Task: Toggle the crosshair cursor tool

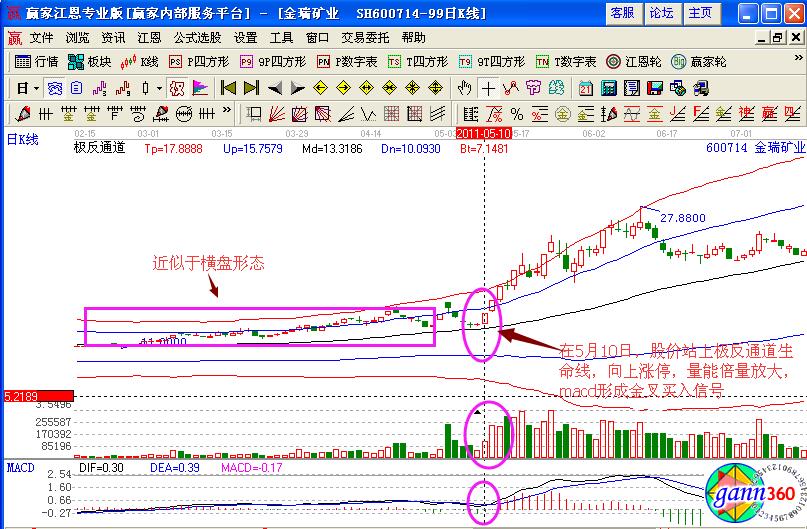Action: click(x=488, y=88)
